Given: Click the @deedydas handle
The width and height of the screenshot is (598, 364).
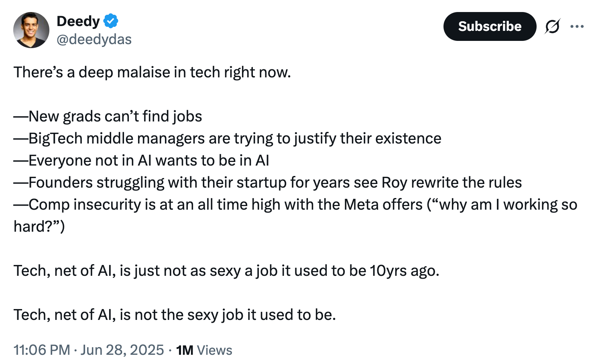Looking at the screenshot, I should (94, 39).
